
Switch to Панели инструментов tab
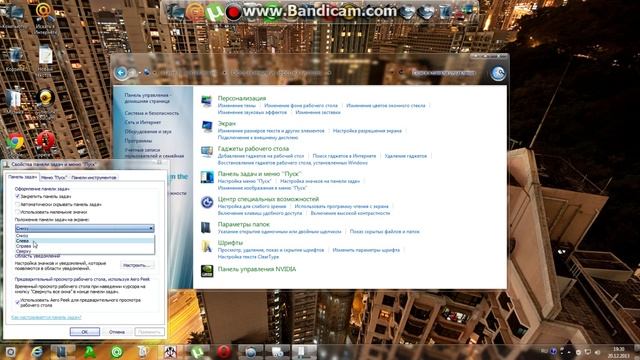94,178
